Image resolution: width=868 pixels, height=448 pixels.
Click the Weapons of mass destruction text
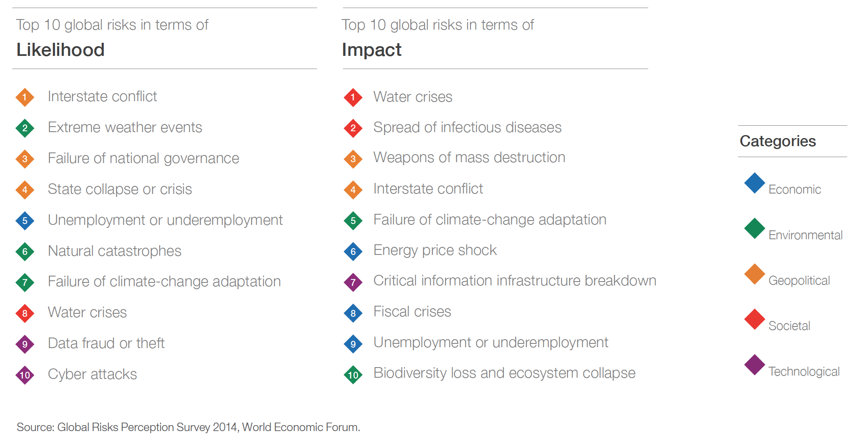pyautogui.click(x=469, y=158)
